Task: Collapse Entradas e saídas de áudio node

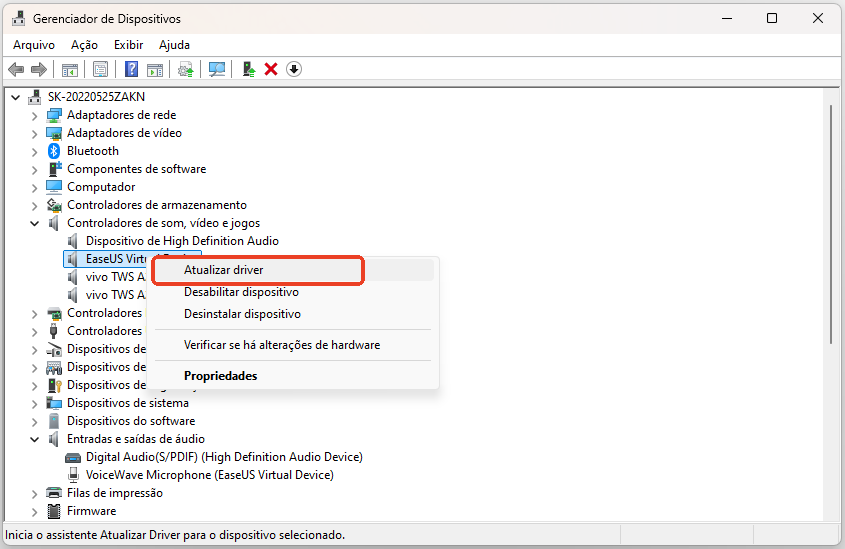Action: (x=35, y=439)
